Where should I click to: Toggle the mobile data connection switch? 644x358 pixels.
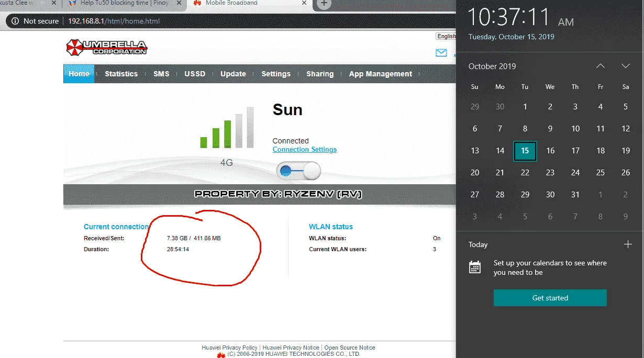click(298, 171)
